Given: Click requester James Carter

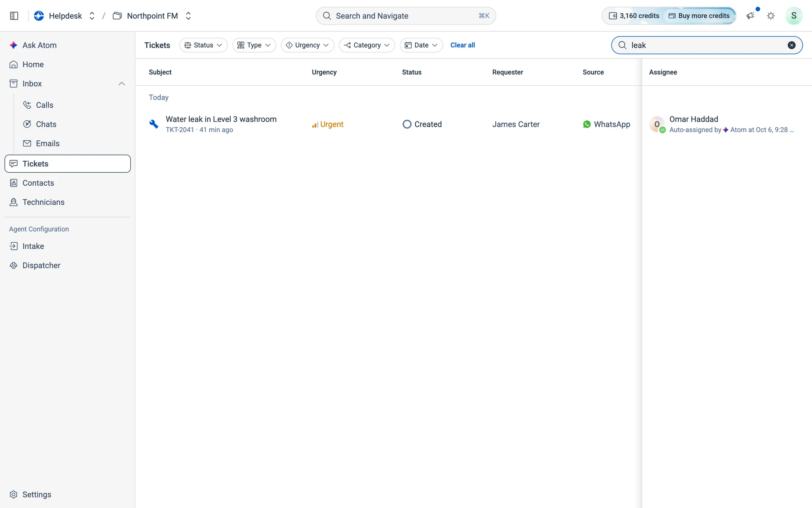Looking at the screenshot, I should click(x=516, y=124).
